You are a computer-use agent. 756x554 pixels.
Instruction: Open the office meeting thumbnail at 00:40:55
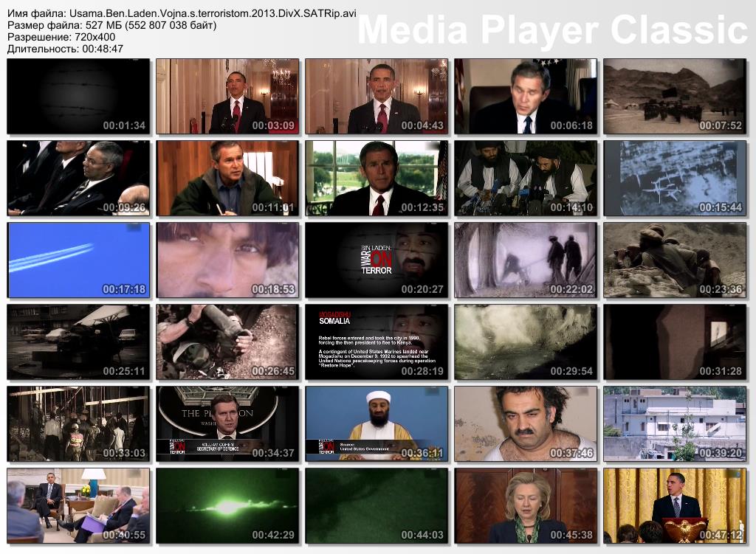click(x=78, y=505)
